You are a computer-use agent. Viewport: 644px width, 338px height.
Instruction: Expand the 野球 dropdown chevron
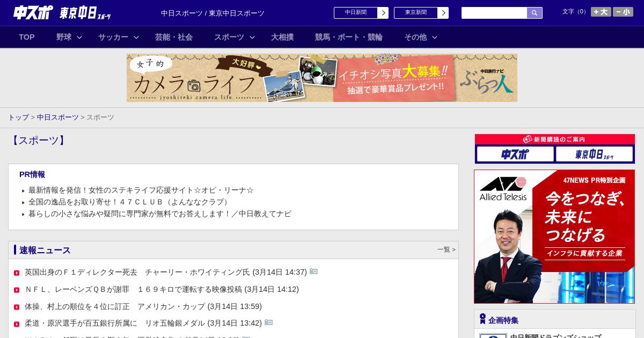(79, 37)
